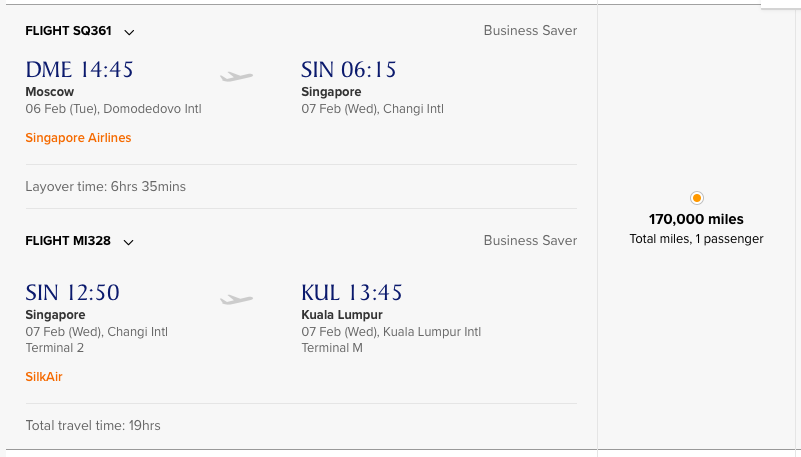Viewport: 801px width, 457px height.
Task: Click the first Business Saver fare label
Action: coord(530,30)
